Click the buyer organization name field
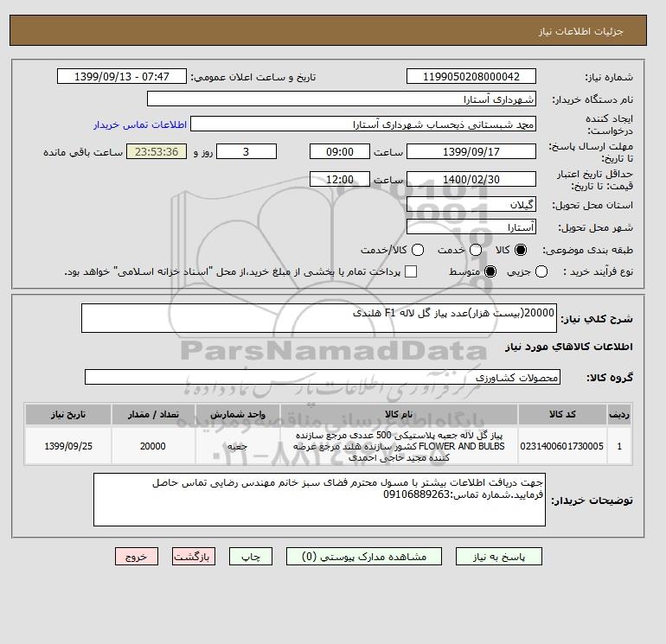The width and height of the screenshot is (666, 644). (342, 99)
